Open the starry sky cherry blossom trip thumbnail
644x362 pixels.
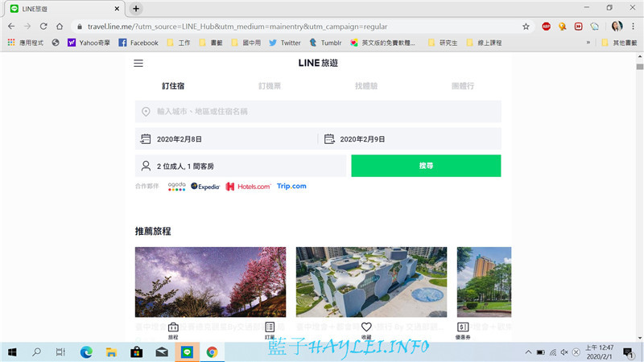pos(210,282)
